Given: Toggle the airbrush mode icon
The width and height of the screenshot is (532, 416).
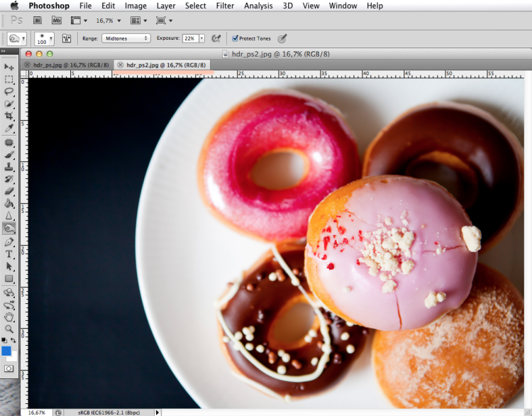Looking at the screenshot, I should [x=216, y=38].
